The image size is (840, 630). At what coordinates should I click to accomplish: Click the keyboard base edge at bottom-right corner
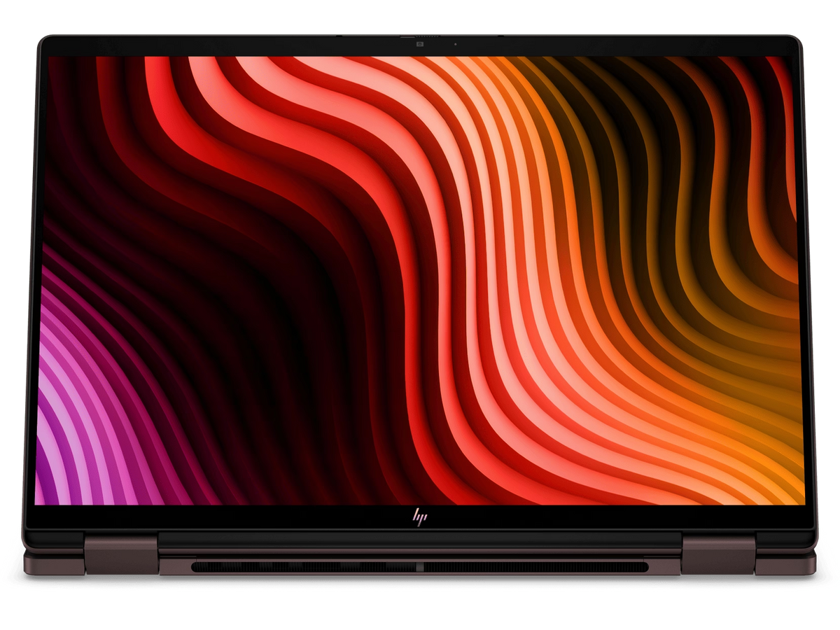coord(785,562)
